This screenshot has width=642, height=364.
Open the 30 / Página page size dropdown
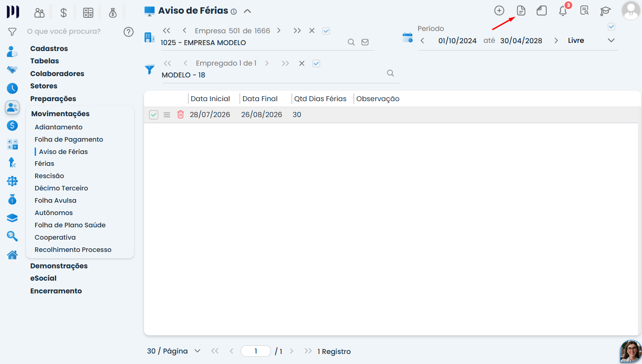click(174, 351)
